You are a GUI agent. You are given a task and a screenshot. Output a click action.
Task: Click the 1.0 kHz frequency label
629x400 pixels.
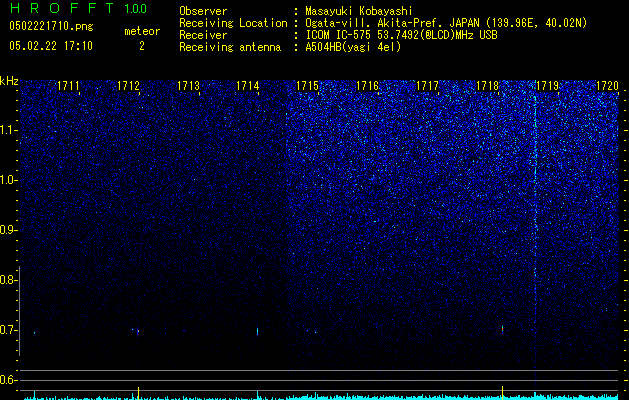[7, 180]
